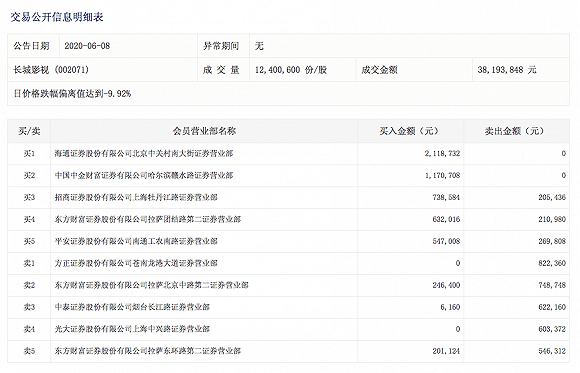580x373 pixels.
Task: Select the 0 buy amount in 卖4 row
Action: click(x=458, y=329)
